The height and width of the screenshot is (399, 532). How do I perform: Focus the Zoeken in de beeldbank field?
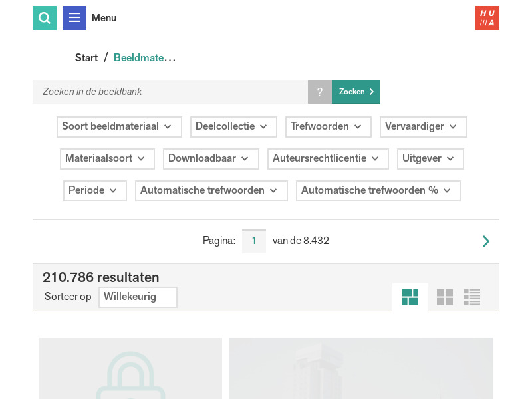click(x=170, y=92)
